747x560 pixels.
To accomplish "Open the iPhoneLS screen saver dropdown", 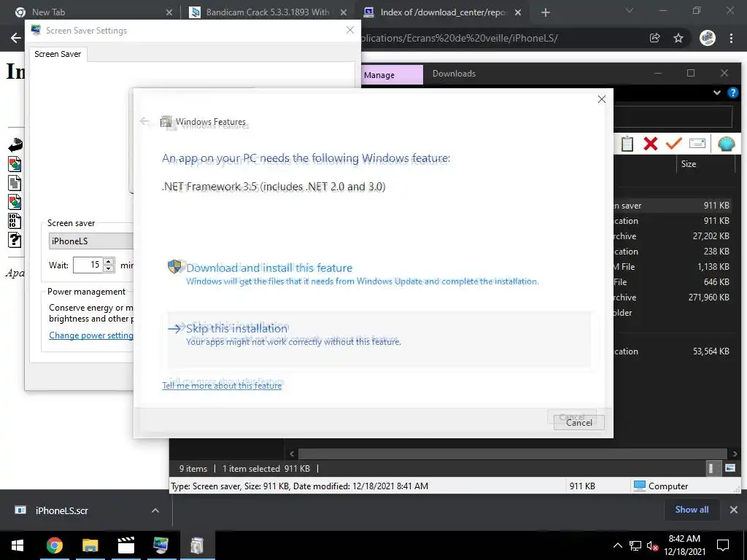I will coord(90,241).
